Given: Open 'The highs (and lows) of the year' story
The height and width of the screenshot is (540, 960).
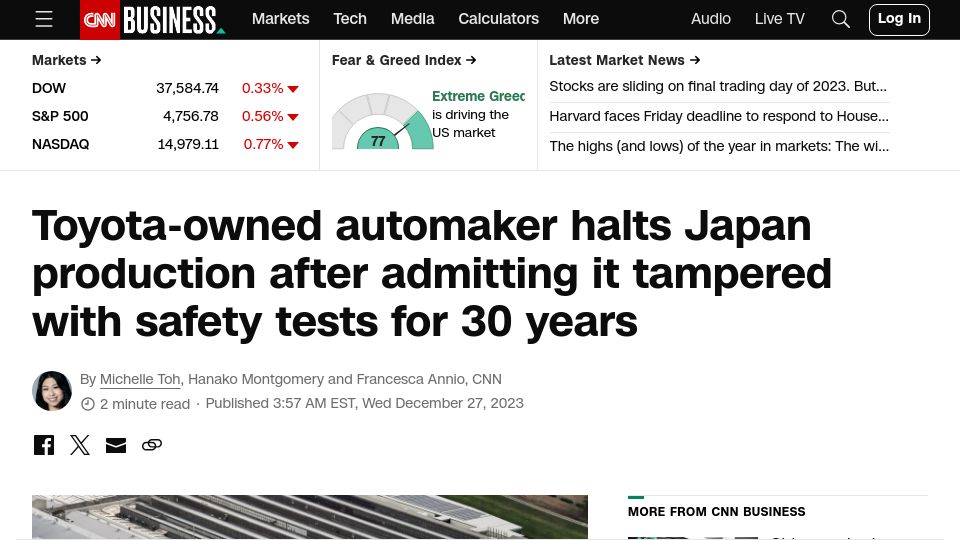Looking at the screenshot, I should pyautogui.click(x=719, y=146).
